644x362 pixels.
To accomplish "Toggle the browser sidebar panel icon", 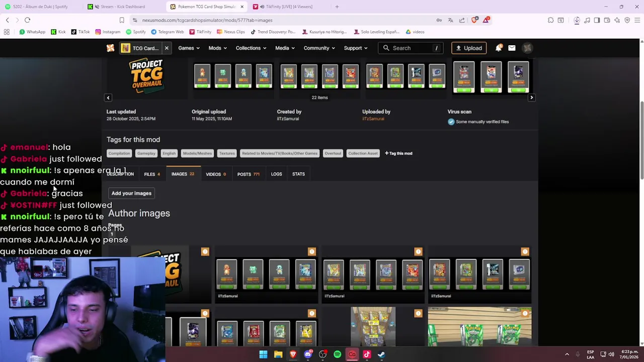I will coord(597,20).
